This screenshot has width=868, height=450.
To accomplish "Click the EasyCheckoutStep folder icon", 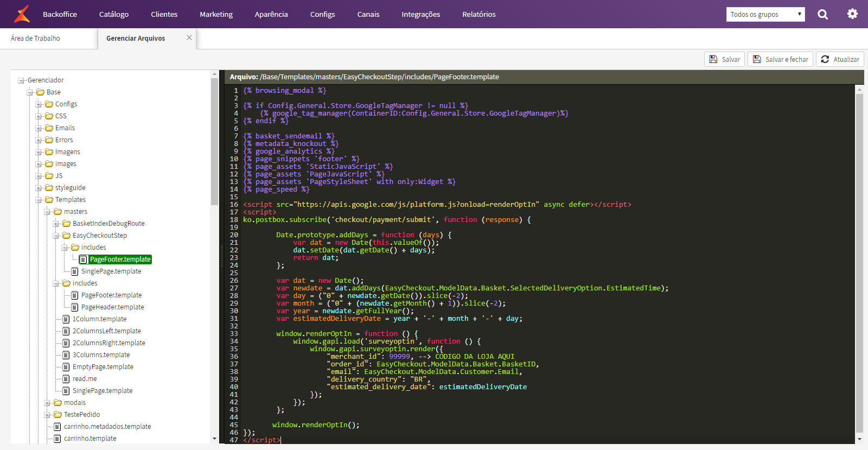I will click(x=66, y=236).
